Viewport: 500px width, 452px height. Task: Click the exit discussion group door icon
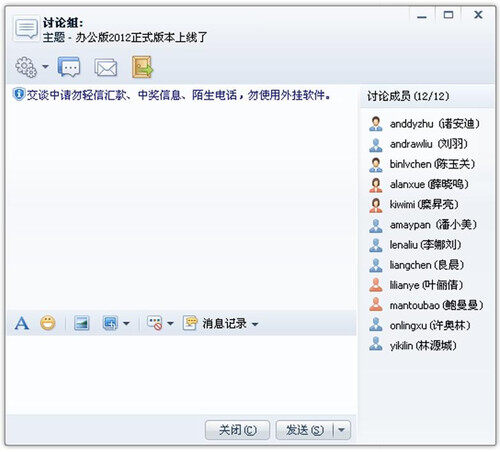(142, 67)
